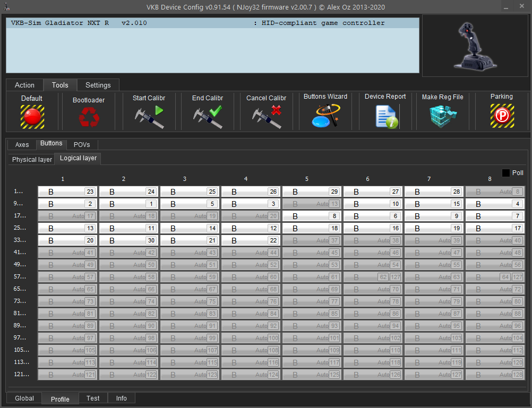The width and height of the screenshot is (532, 408).
Task: Start calibration with Start Calibr icon
Action: coord(149,117)
